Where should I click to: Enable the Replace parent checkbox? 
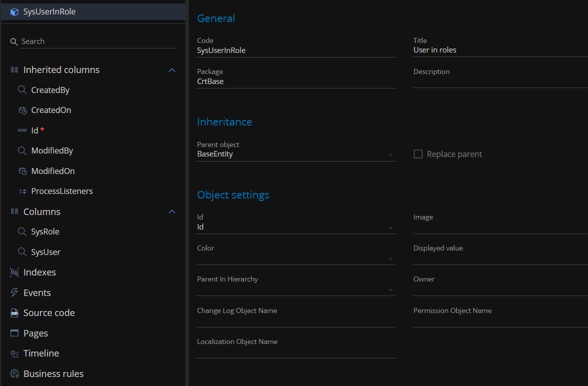click(x=418, y=154)
